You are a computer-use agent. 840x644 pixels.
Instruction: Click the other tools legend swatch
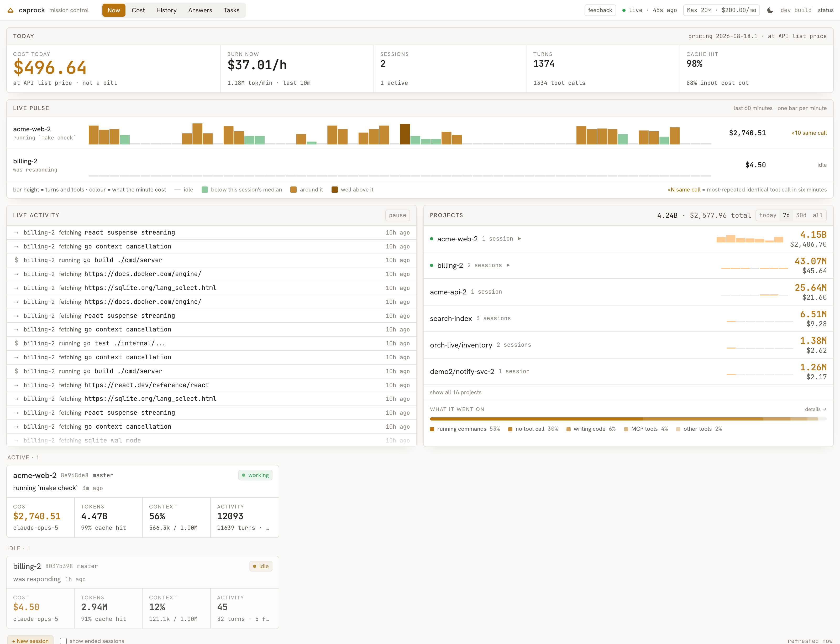(x=678, y=429)
